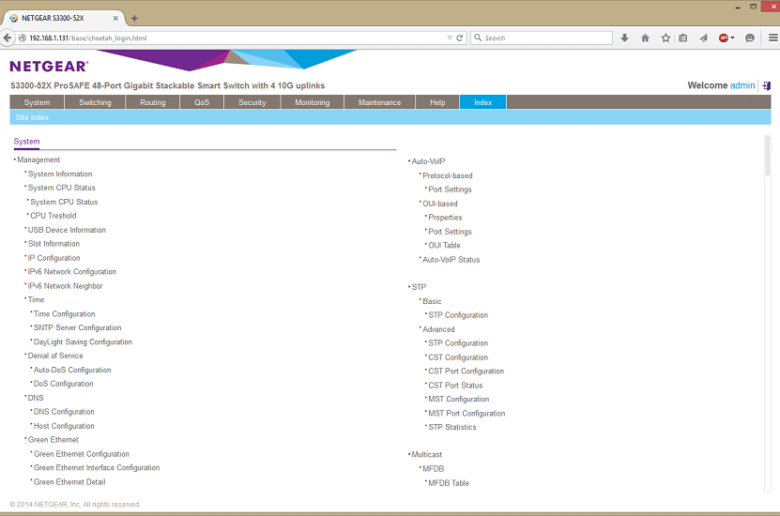This screenshot has width=780, height=516.
Task: Click the chat bubble icon in toolbar
Action: (x=750, y=38)
